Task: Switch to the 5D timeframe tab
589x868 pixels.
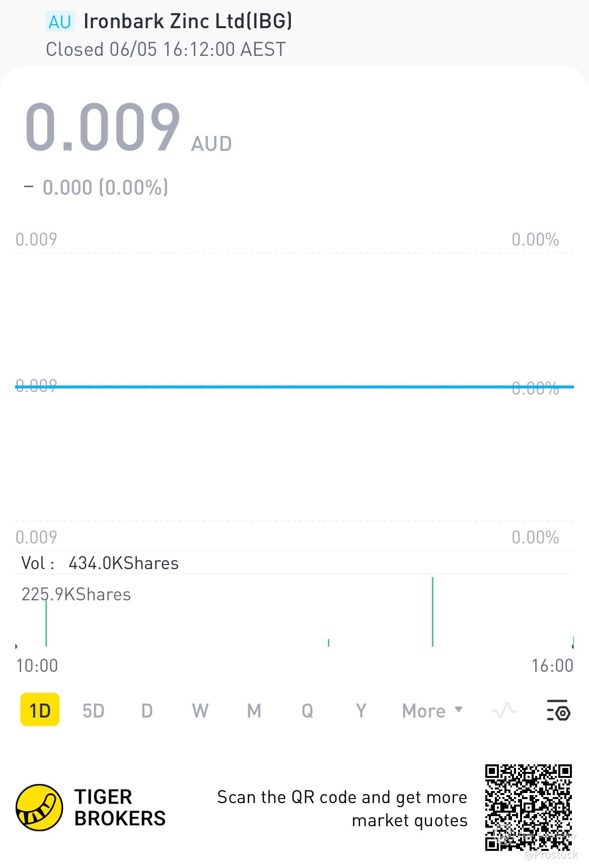Action: click(x=93, y=711)
